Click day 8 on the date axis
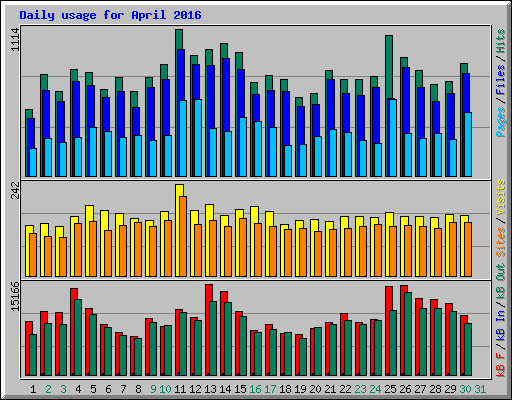This screenshot has width=512, height=400. point(138,389)
